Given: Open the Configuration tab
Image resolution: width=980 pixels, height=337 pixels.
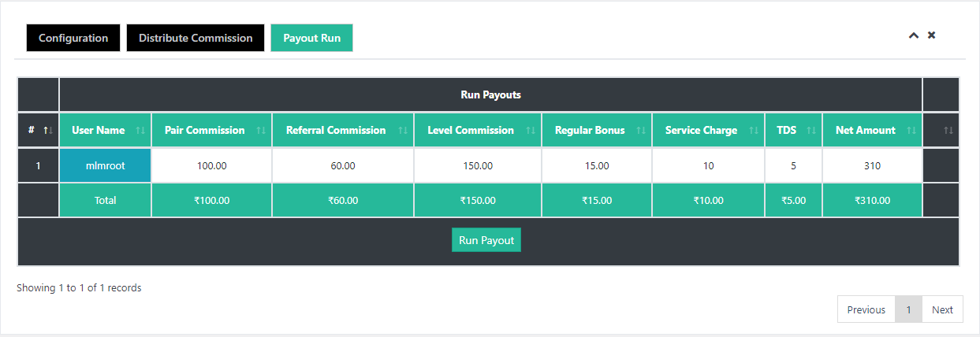Looking at the screenshot, I should [x=73, y=38].
